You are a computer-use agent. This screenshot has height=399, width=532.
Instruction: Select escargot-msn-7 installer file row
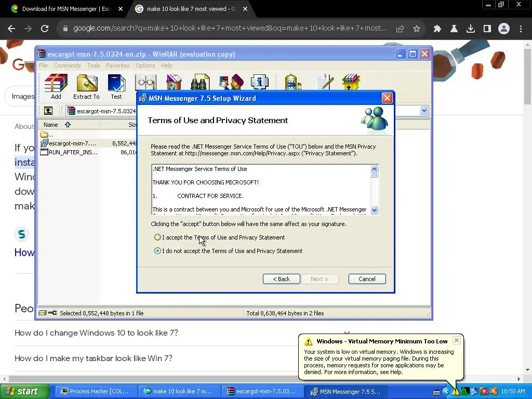pos(88,143)
